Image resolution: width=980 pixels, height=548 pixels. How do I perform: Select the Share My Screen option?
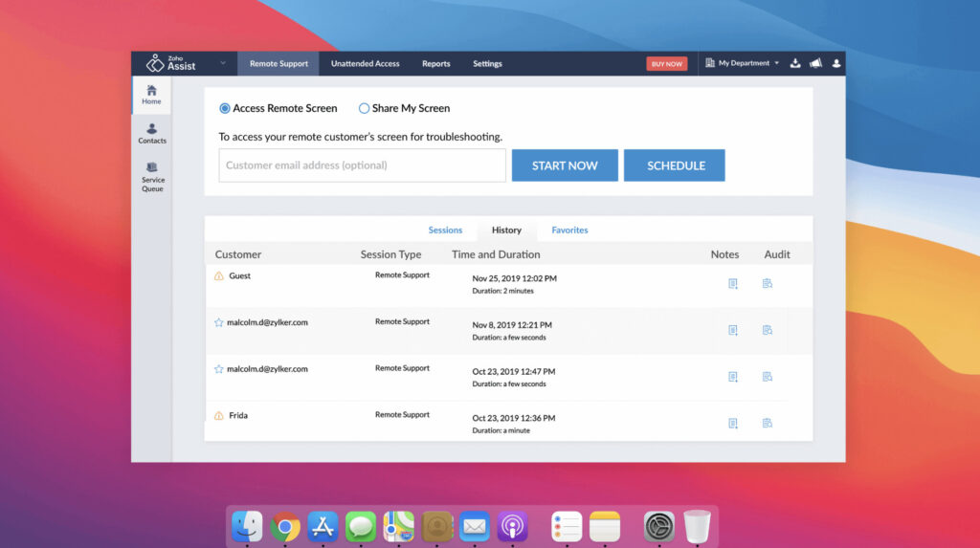(365, 109)
